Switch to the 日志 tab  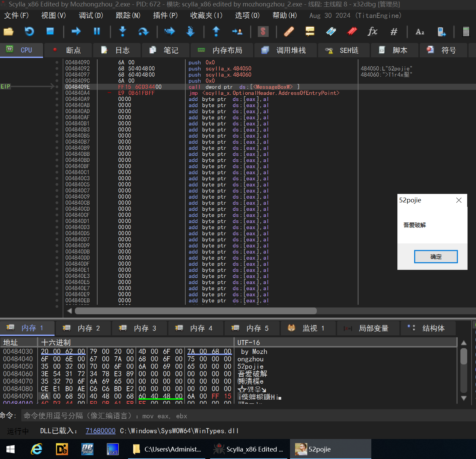[117, 50]
